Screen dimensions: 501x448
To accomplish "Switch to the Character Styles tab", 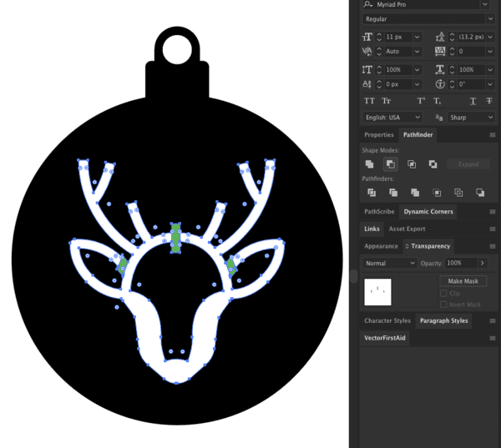I will tap(387, 320).
